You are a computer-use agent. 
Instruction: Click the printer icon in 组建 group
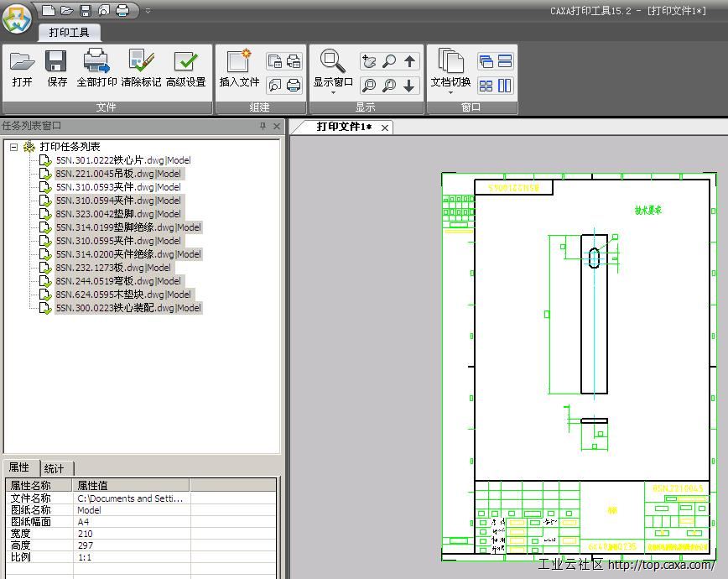[294, 86]
